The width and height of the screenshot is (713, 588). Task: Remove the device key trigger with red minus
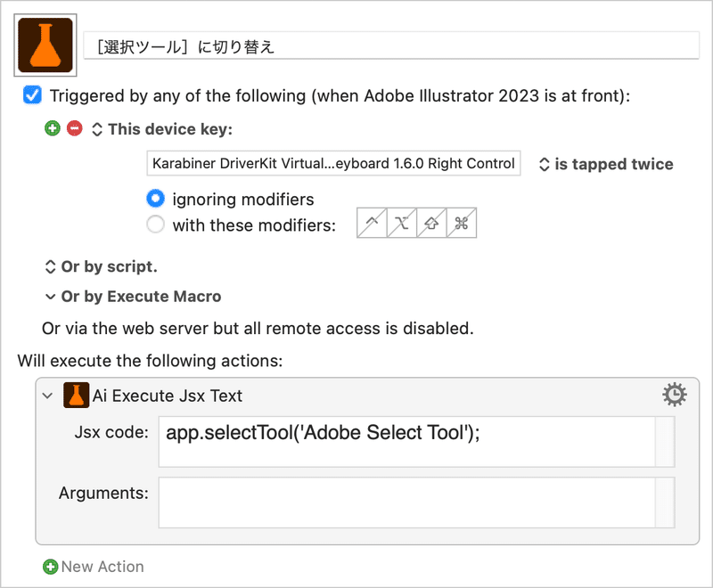point(75,128)
